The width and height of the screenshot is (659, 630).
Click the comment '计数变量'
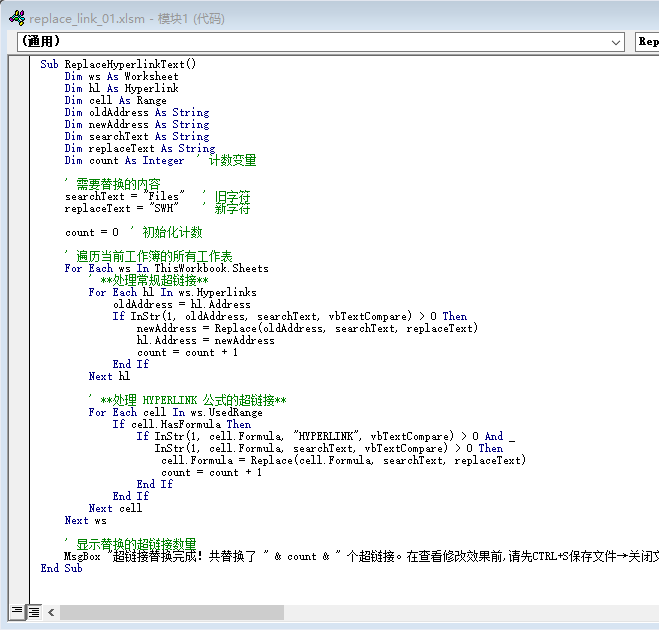point(232,161)
